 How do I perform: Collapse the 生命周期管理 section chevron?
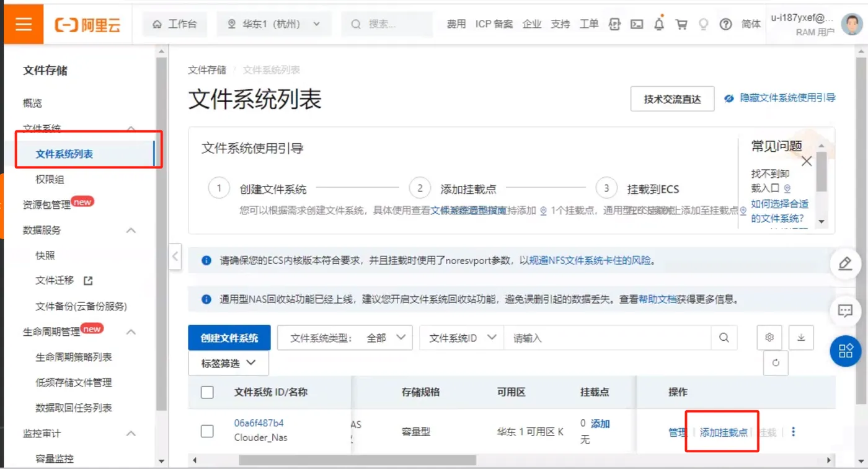131,331
